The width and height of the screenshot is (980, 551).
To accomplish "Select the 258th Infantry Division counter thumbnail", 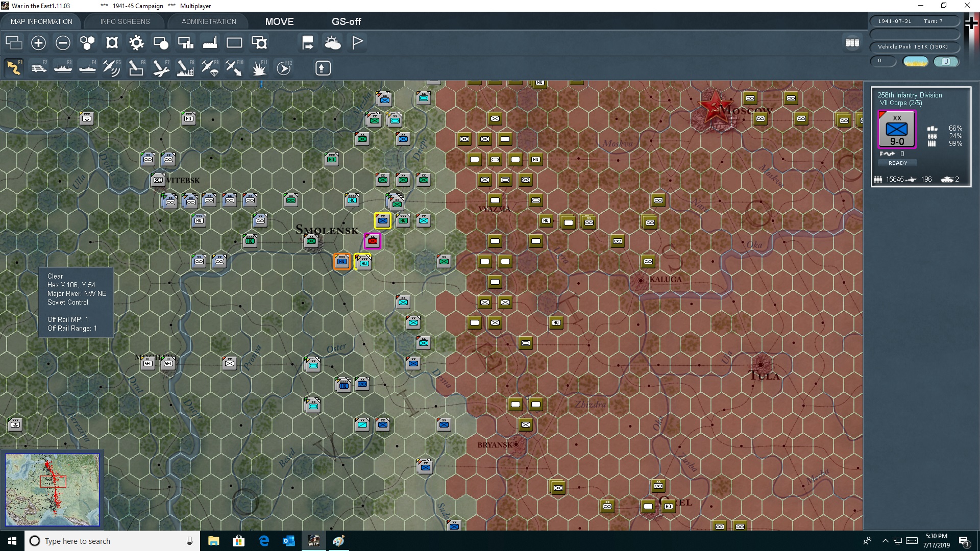I will (x=896, y=129).
